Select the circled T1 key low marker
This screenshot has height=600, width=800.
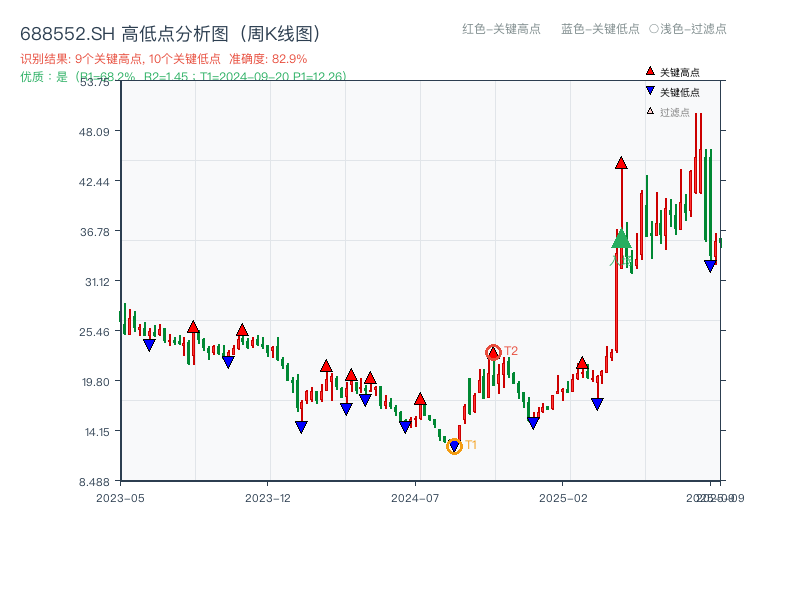[x=454, y=447]
